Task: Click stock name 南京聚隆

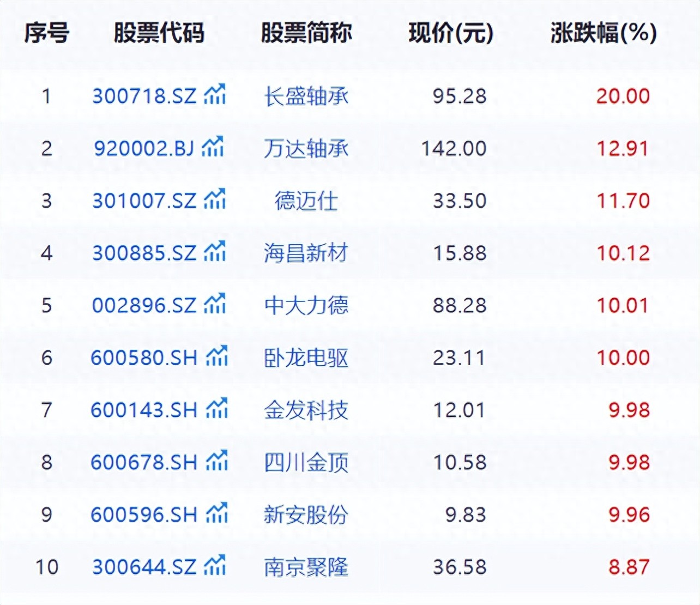Action: click(x=306, y=567)
